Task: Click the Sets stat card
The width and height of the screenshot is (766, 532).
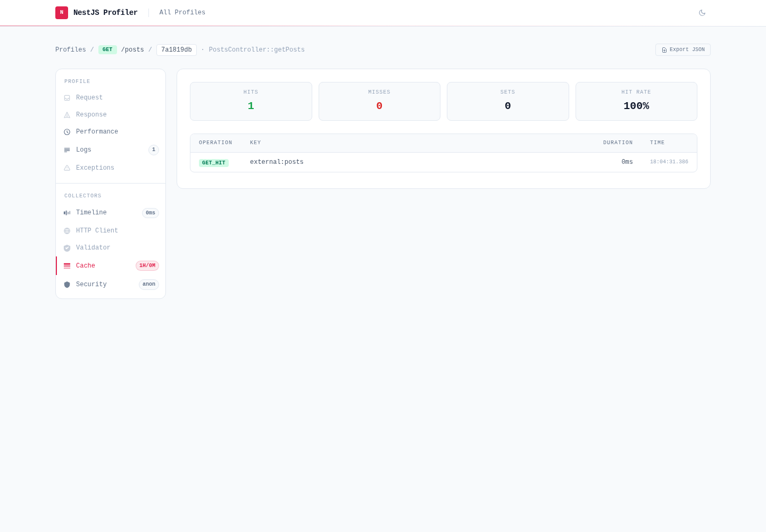Action: click(508, 102)
